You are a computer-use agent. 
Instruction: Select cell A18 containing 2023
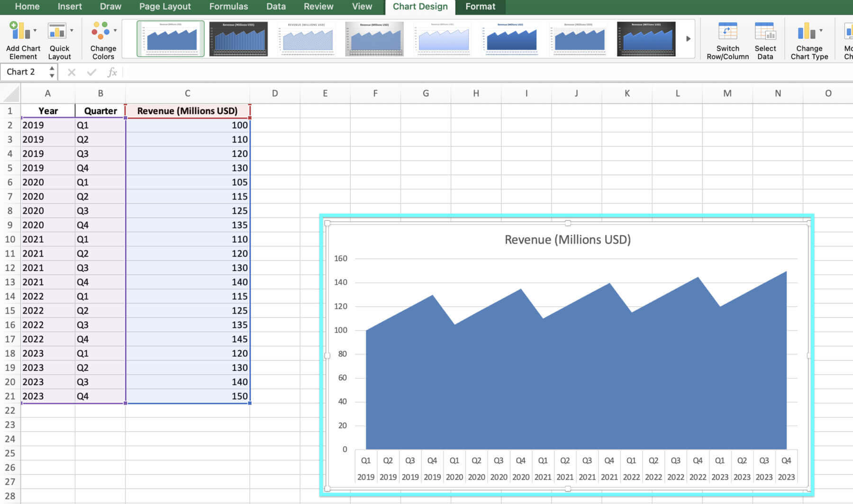[48, 353]
